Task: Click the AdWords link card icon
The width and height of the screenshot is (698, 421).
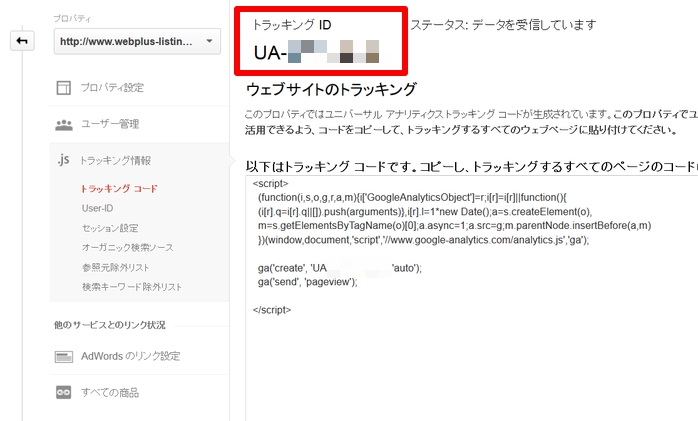Action: click(64, 356)
